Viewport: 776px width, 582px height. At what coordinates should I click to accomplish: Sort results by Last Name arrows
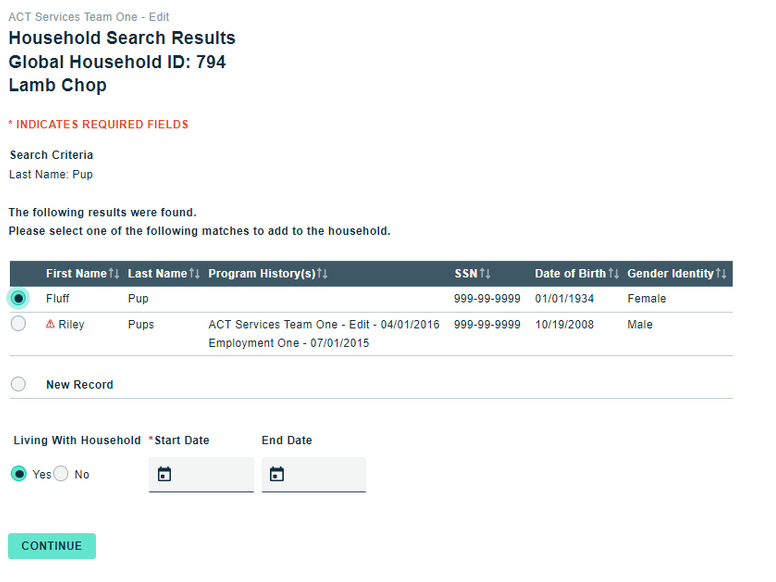[x=195, y=274]
